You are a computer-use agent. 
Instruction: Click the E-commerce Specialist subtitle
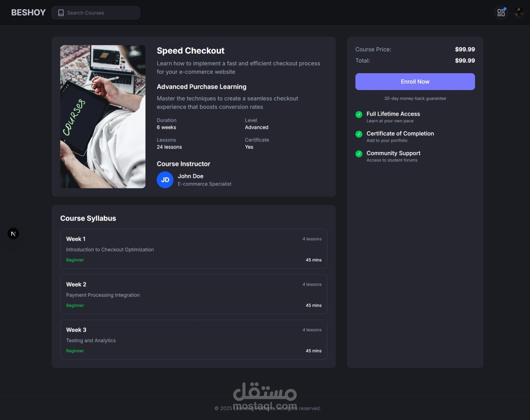point(204,184)
